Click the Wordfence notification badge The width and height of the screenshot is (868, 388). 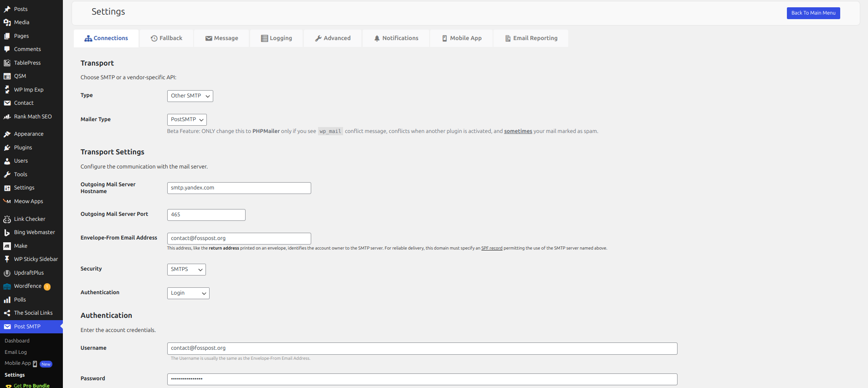pyautogui.click(x=47, y=287)
